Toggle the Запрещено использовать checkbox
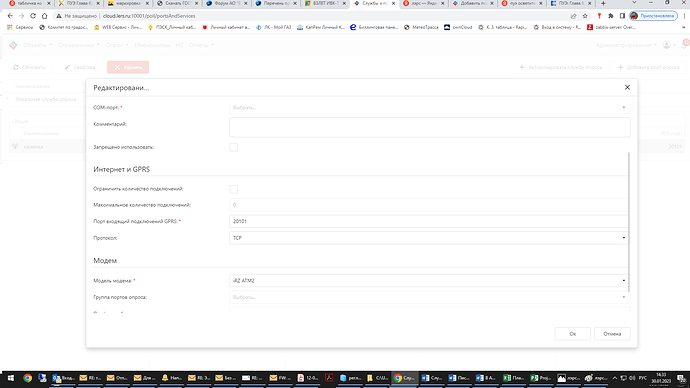This screenshot has height=388, width=690. pos(234,147)
